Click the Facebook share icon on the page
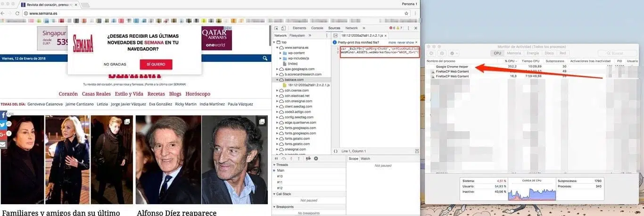The height and width of the screenshot is (216, 644). 3,115
